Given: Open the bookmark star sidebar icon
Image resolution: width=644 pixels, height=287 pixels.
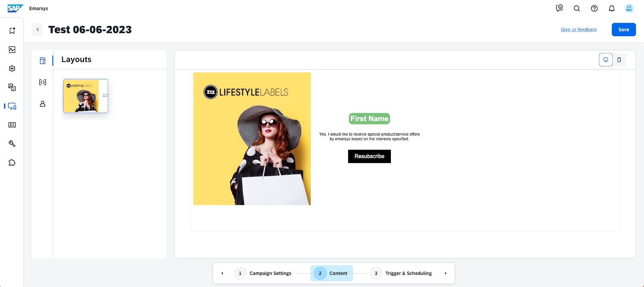Looking at the screenshot, I should (12, 31).
